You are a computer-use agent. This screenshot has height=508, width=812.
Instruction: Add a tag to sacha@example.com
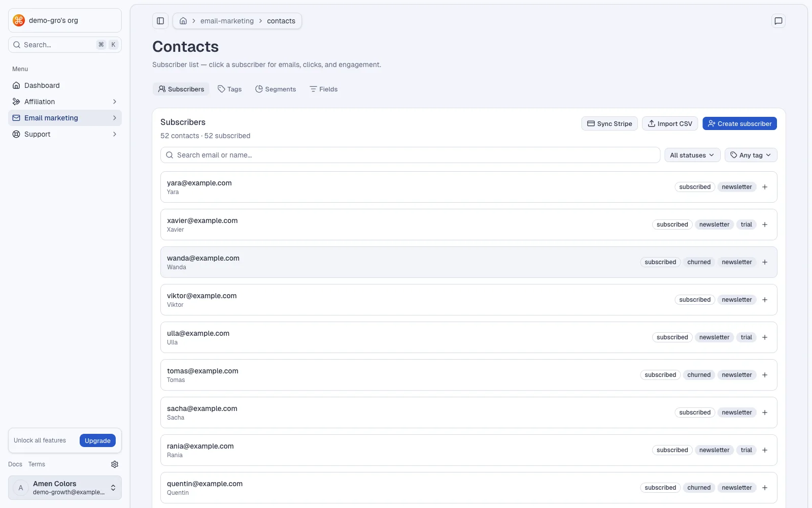coord(765,412)
